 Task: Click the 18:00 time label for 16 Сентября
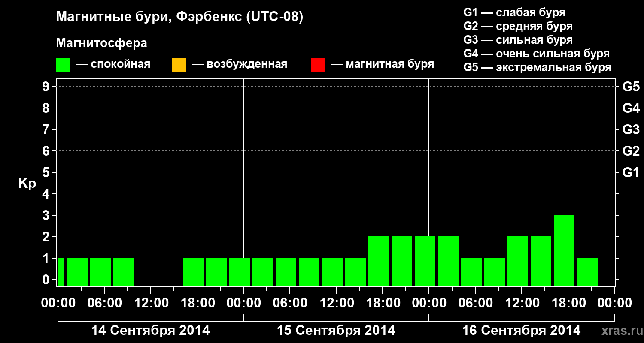pos(568,303)
